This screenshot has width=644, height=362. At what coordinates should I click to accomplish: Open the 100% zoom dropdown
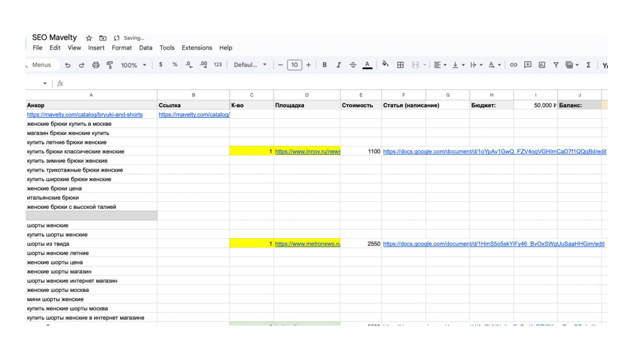point(133,65)
